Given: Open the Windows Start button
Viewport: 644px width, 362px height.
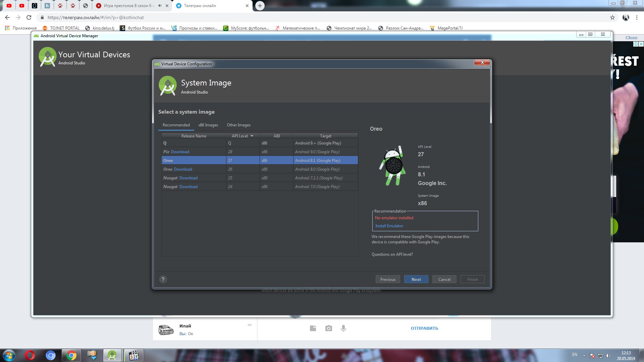Looking at the screenshot, I should pyautogui.click(x=9, y=355).
